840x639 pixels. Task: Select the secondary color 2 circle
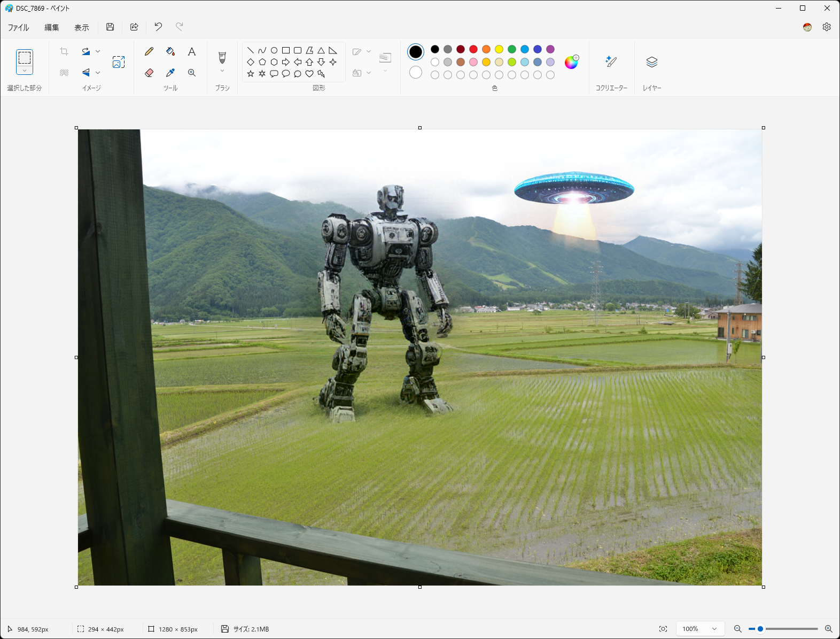coord(416,72)
